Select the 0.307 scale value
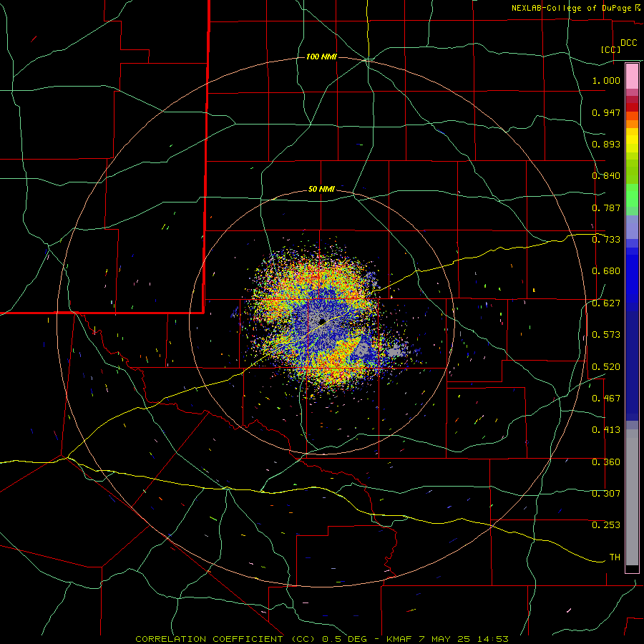This screenshot has width=644, height=644. [606, 494]
